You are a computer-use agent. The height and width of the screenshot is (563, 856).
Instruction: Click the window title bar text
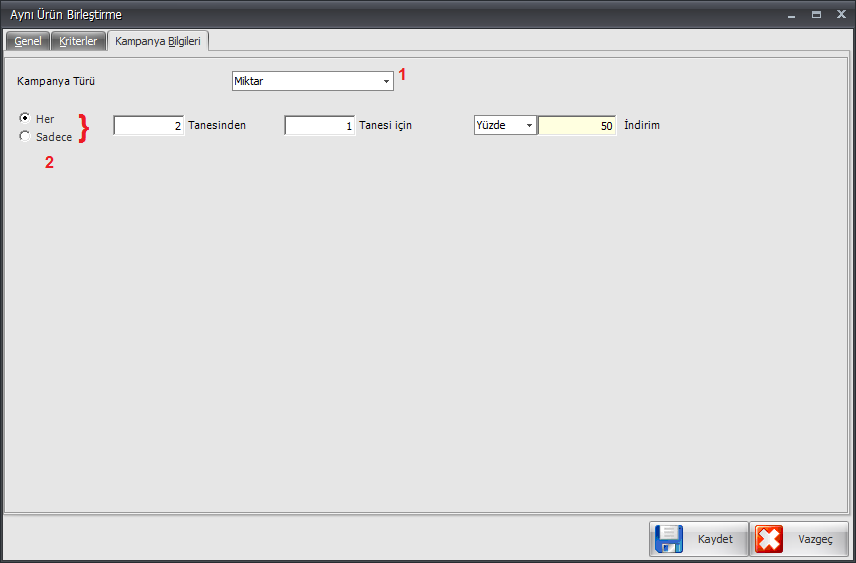click(66, 15)
